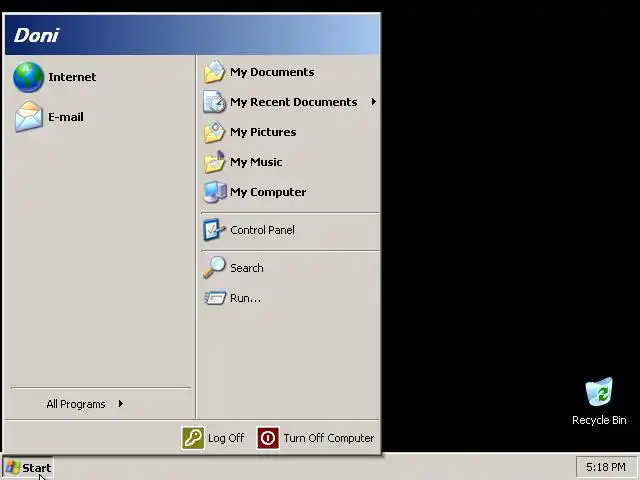This screenshot has width=640, height=480.
Task: Choose the Search menu label
Action: click(247, 268)
